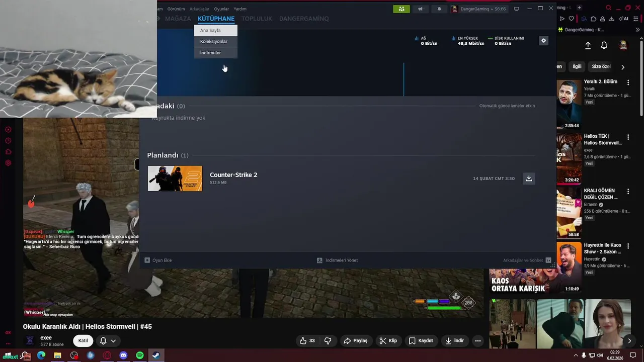644x362 pixels.
Task: Open Microsoft Edge from the taskbar
Action: click(41, 355)
